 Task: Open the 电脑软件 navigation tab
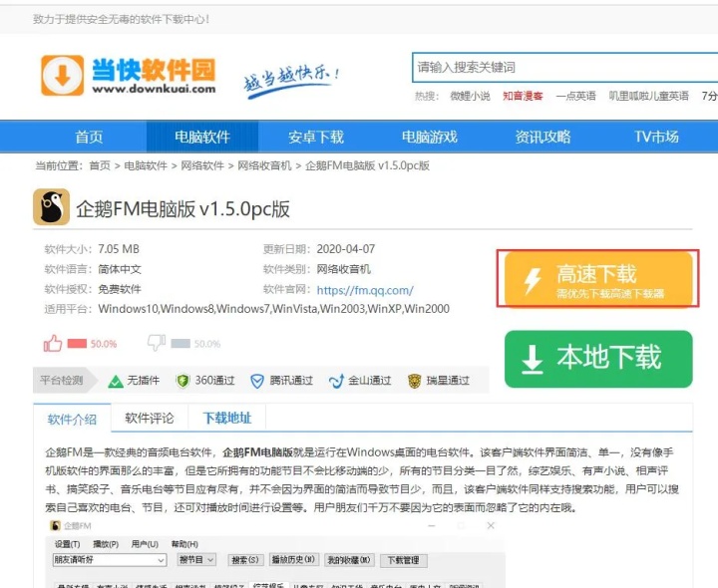click(x=202, y=137)
